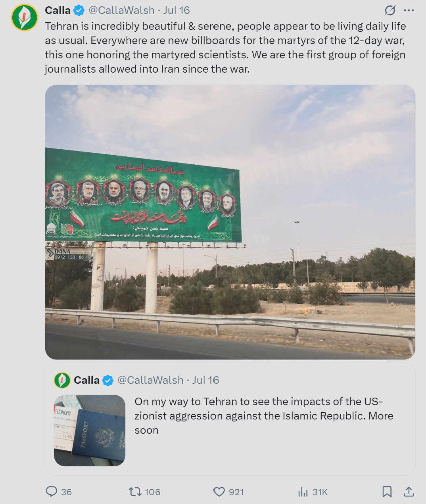Open the Jul 16 timestamp of main tweet
Viewport: 426px width, 504px height.
tap(177, 10)
